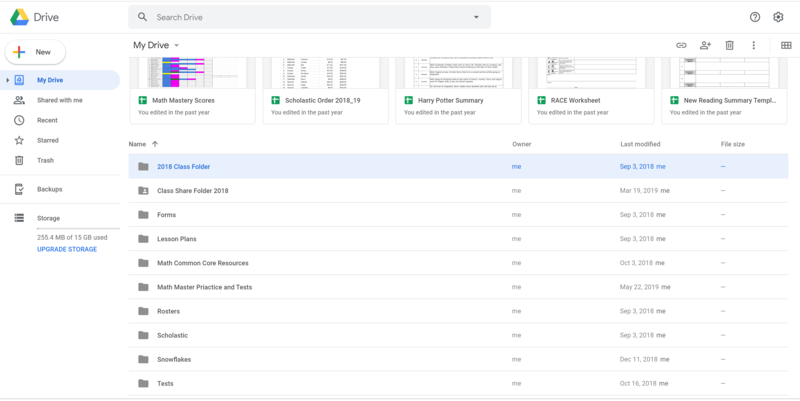This screenshot has height=401, width=800.
Task: Switch to grid view layout
Action: point(786,45)
